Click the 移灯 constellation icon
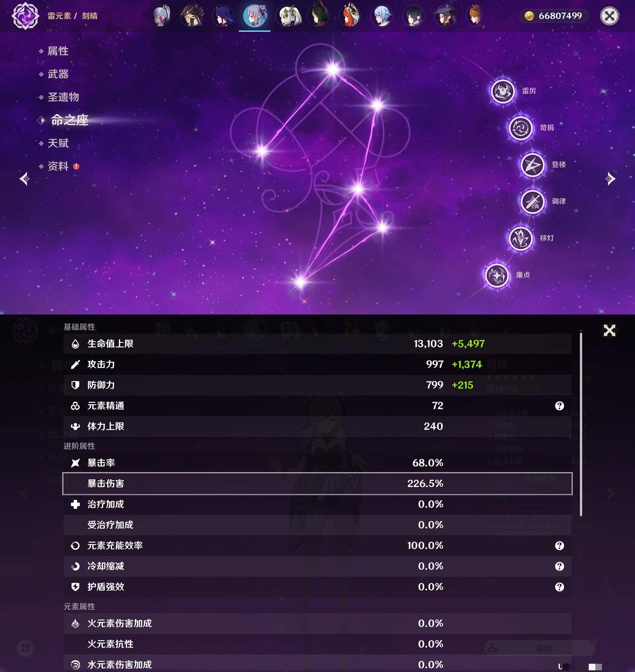 [519, 238]
